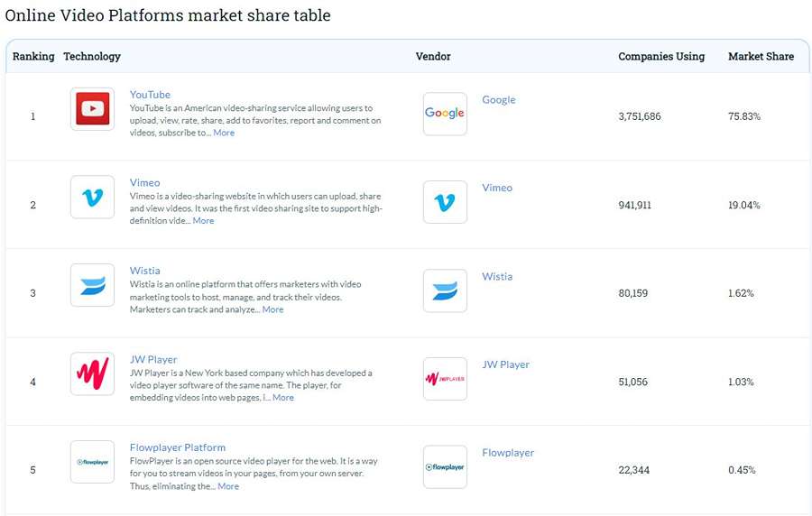This screenshot has height=516, width=812.
Task: Open the Google vendor name link
Action: pyautogui.click(x=499, y=100)
